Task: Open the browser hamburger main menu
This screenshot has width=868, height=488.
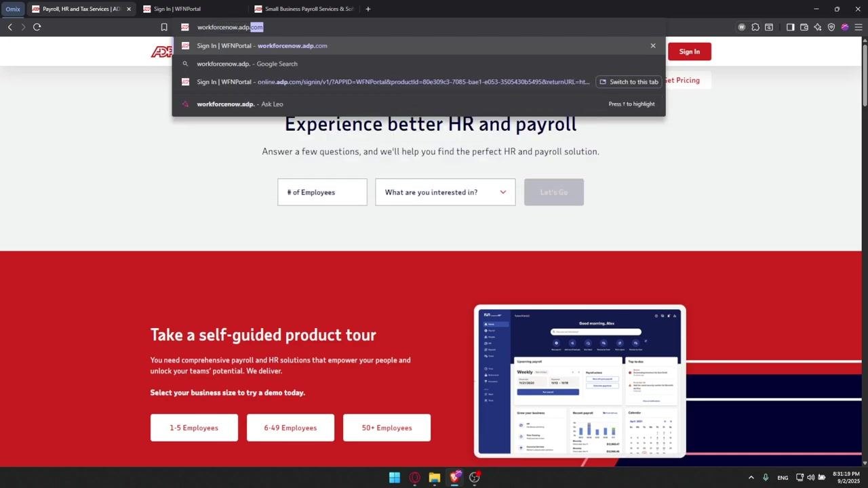Action: point(859,27)
